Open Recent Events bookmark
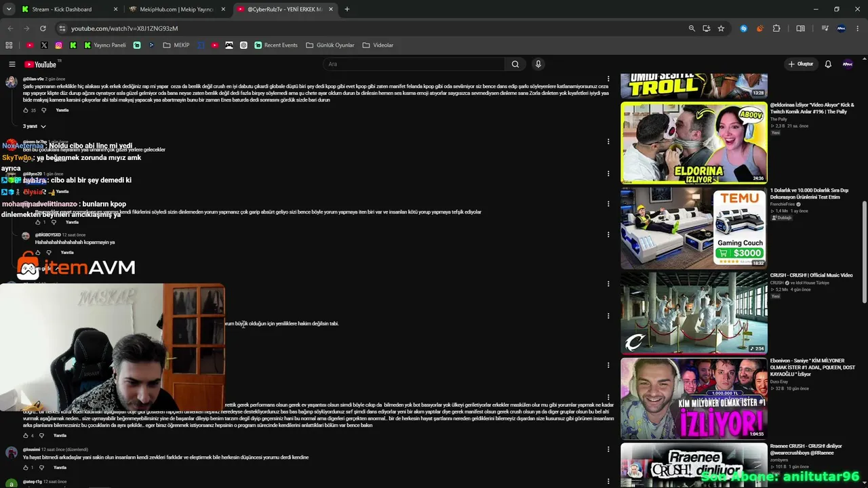Image resolution: width=868 pixels, height=488 pixels. click(x=276, y=45)
